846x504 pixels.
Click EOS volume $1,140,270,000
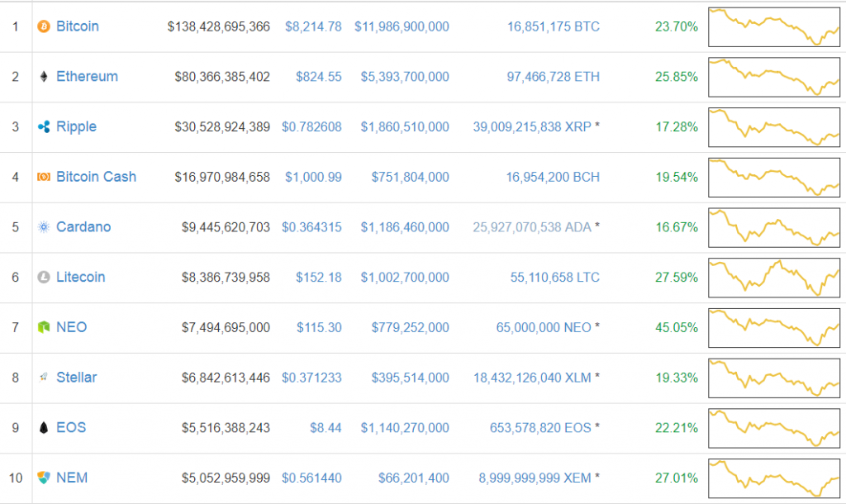(x=405, y=428)
